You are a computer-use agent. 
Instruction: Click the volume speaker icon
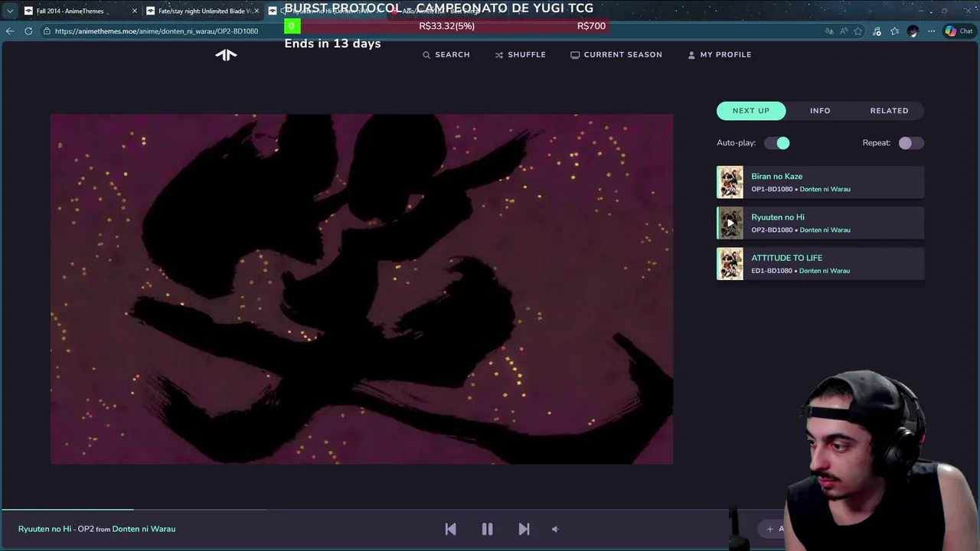(556, 529)
